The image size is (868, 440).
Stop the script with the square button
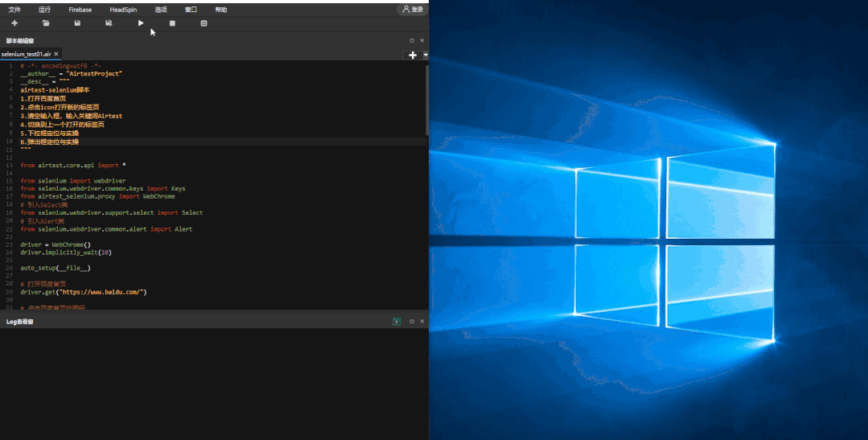point(172,23)
